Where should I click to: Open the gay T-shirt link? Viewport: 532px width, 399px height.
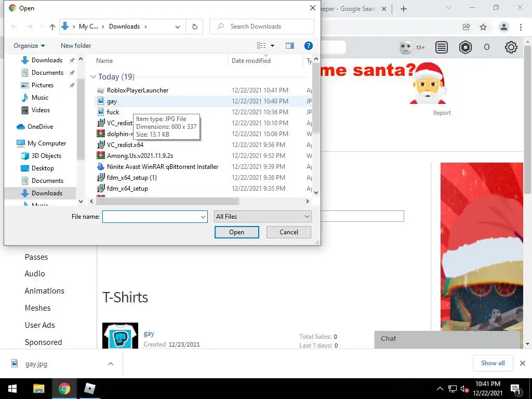coord(149,334)
